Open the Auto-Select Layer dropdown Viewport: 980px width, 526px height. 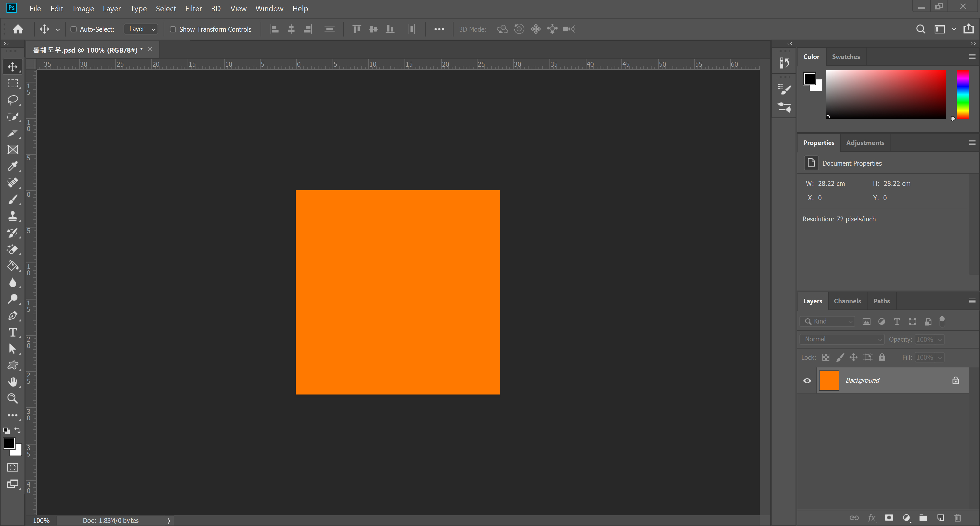[x=141, y=29]
